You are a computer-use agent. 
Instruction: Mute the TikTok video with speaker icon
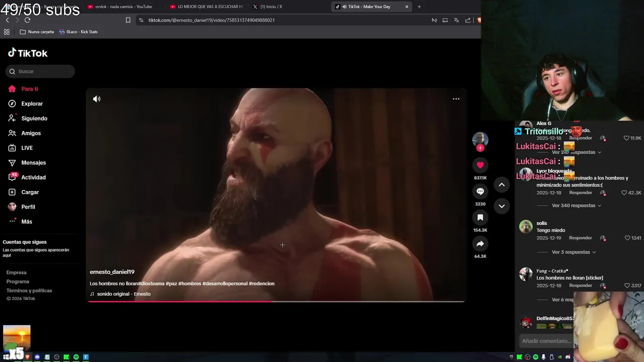pos(97,99)
